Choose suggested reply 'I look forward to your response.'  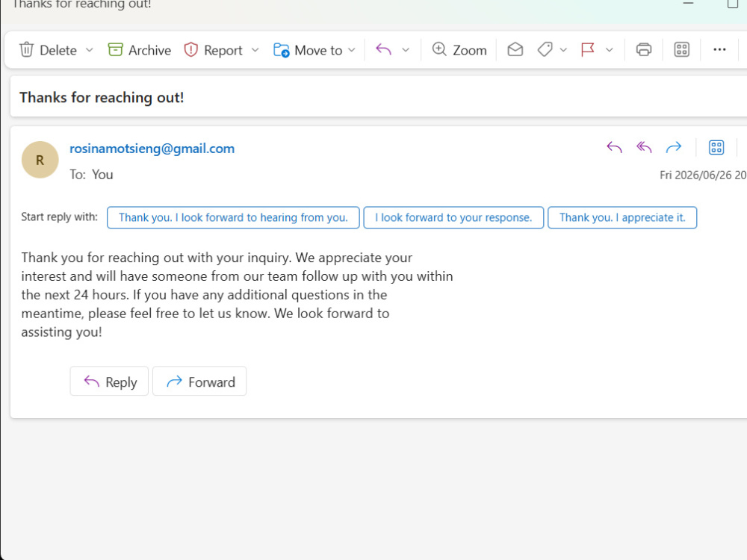[453, 217]
